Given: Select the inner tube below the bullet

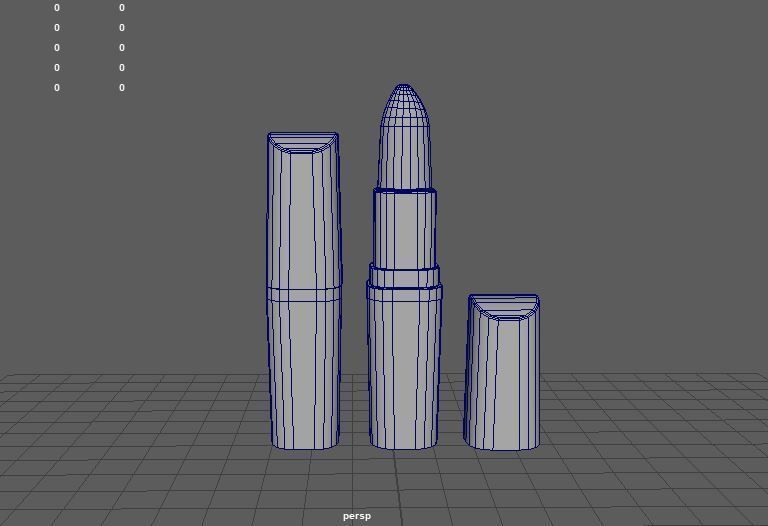Looking at the screenshot, I should pos(405,228).
